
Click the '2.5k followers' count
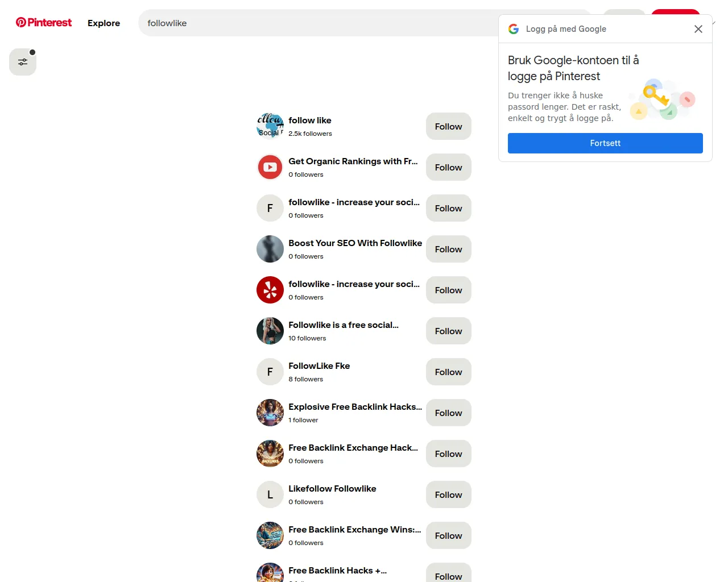point(310,134)
